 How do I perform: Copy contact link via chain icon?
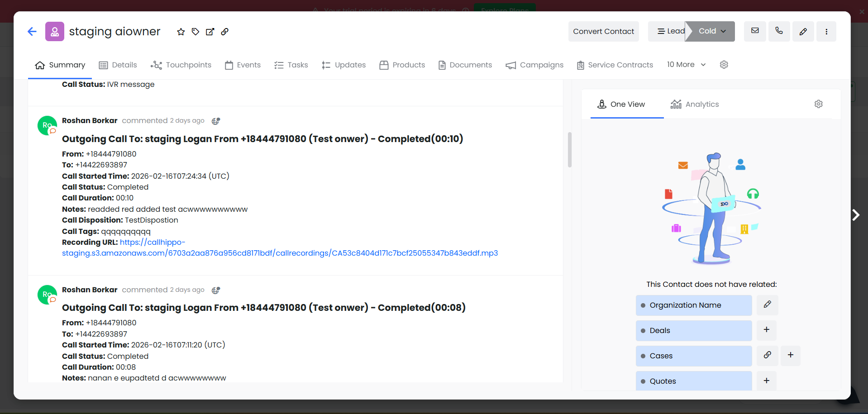click(224, 32)
